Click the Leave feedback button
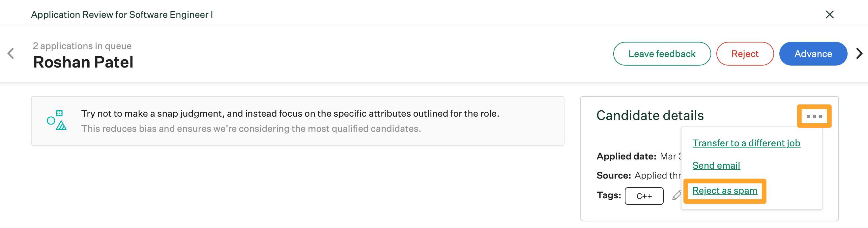This screenshot has height=228, width=868. pos(662,54)
